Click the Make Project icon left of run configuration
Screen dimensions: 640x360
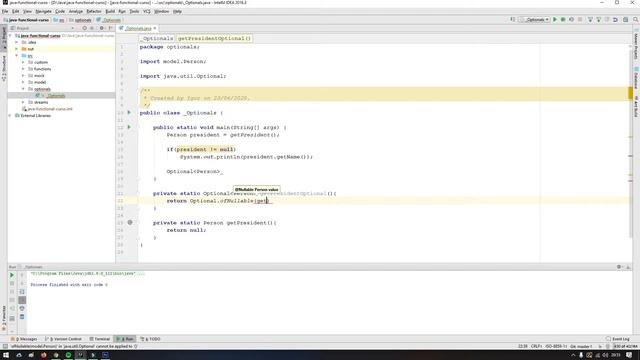513,20
